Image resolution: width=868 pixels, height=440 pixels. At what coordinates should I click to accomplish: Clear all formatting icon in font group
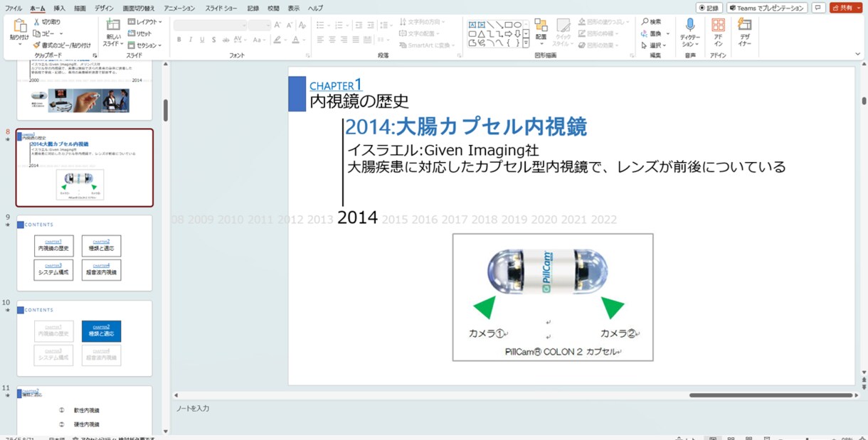[302, 25]
